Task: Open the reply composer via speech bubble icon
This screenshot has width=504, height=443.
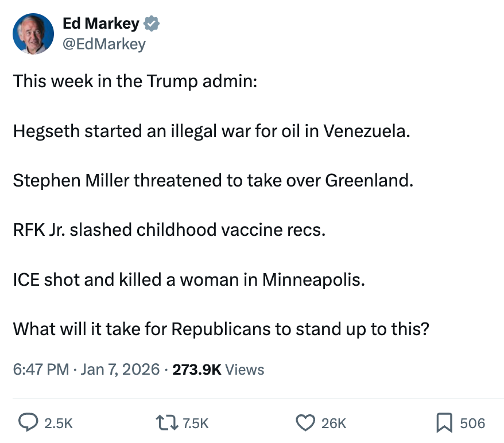Action: [30, 423]
